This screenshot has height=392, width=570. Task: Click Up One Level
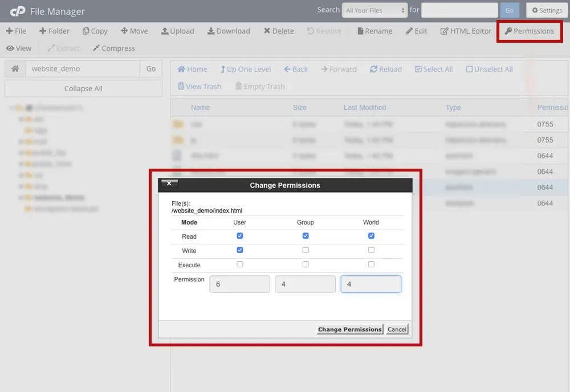tap(245, 69)
